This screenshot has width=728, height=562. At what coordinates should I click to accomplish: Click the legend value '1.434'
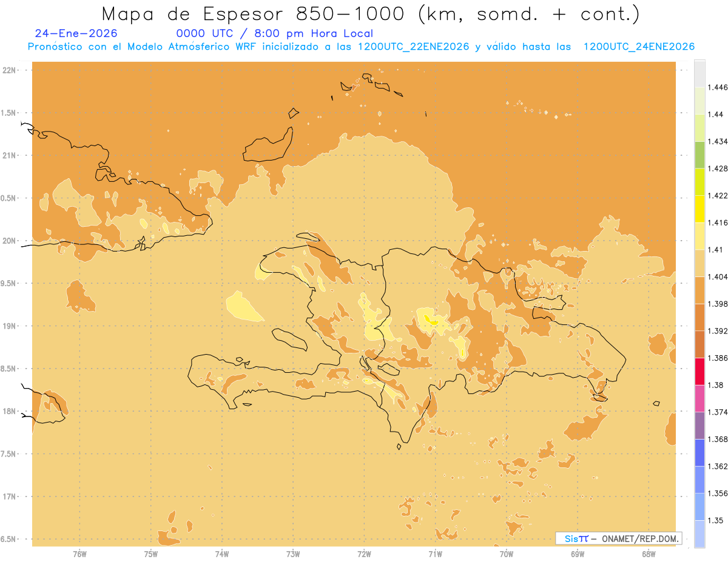(x=718, y=141)
